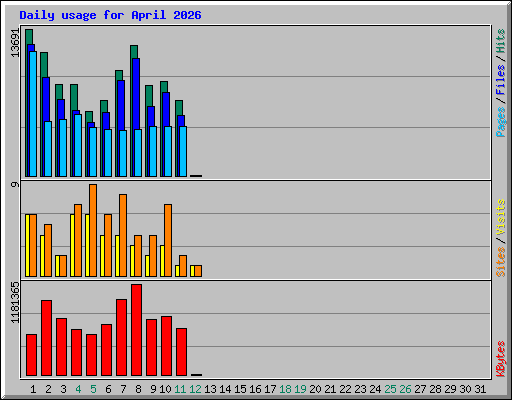Image resolution: width=512 pixels, height=400 pixels.
Task: Click the 'Daily usage for April 2026' title
Action: pyautogui.click(x=110, y=15)
